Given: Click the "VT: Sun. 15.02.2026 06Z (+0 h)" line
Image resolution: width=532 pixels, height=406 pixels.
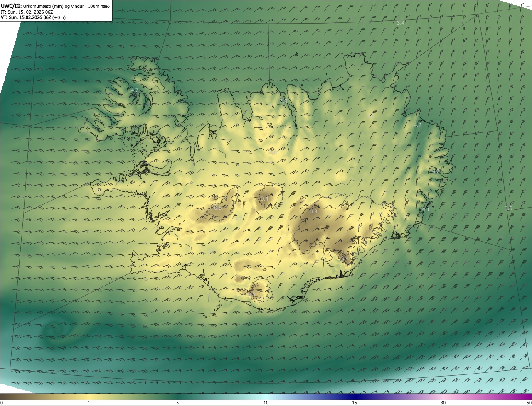Looking at the screenshot, I should pos(33,17).
